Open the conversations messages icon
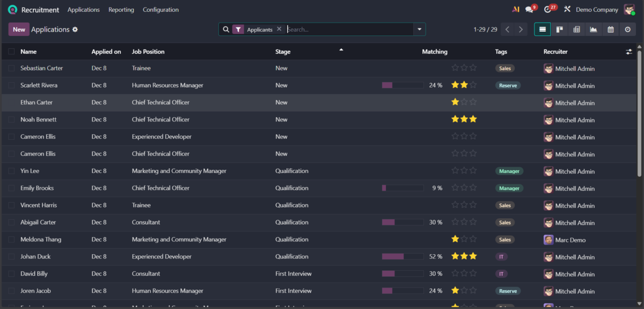Screen dimensions: 644x309 530,10
